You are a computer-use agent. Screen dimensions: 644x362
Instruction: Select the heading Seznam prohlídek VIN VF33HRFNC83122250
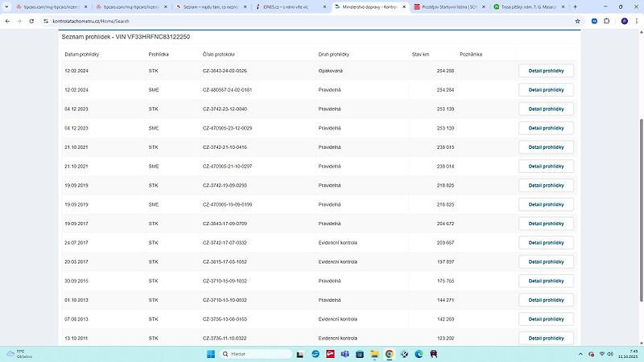click(126, 36)
